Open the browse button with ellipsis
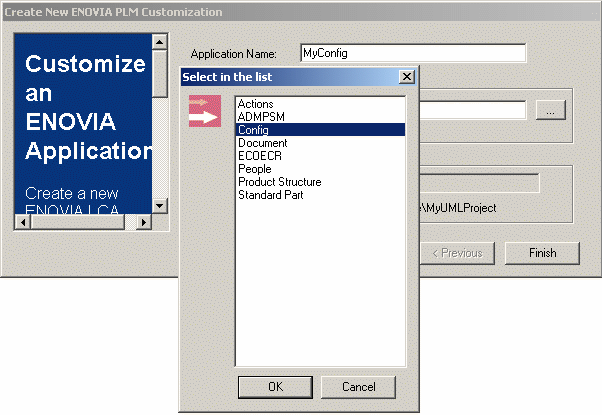The height and width of the screenshot is (415, 602). tap(551, 110)
